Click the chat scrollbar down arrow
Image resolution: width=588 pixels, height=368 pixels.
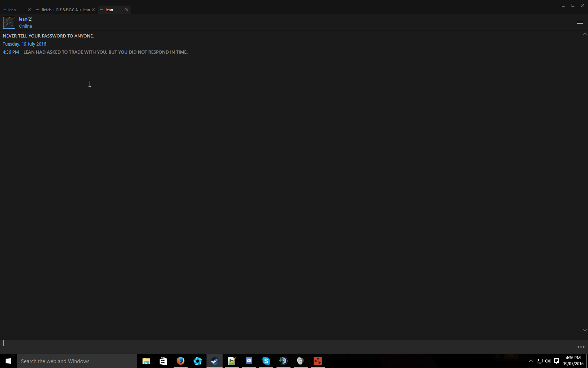point(584,330)
